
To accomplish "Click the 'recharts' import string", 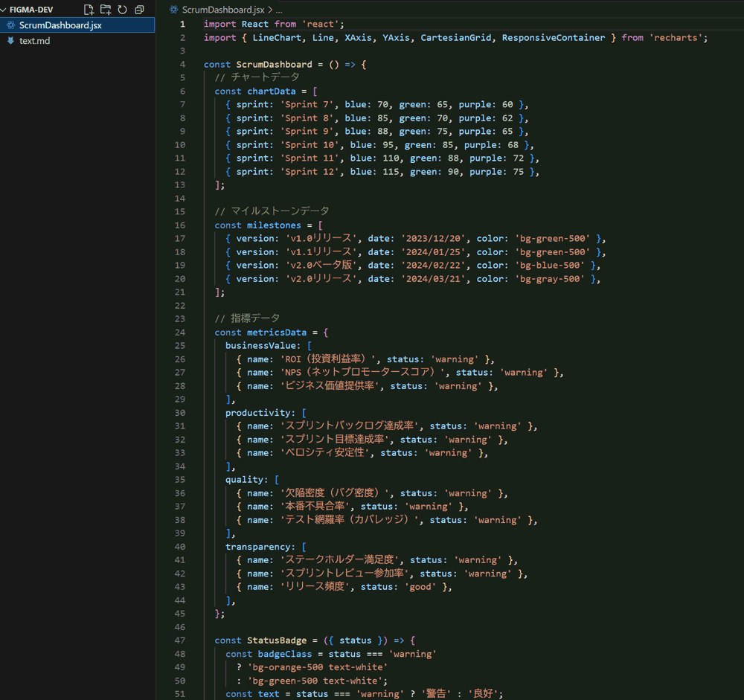I will pyautogui.click(x=679, y=38).
